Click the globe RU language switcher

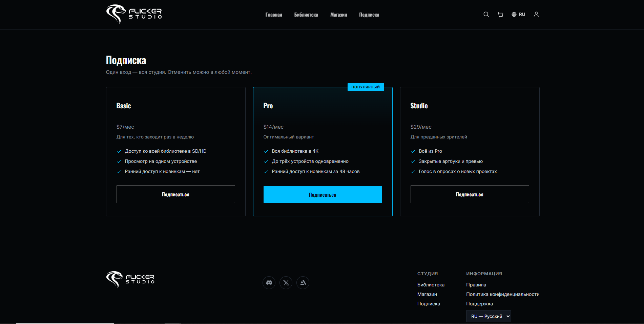tap(518, 15)
